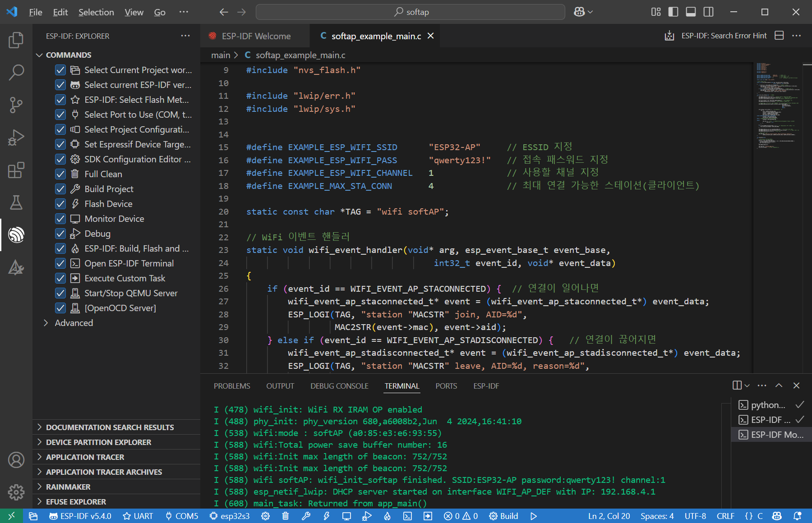Open Source Control view
This screenshot has width=812, height=523.
[16, 105]
